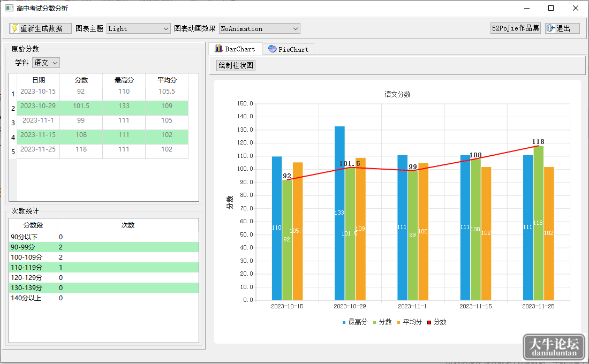The height and width of the screenshot is (364, 589).
Task: Click the 90分以下 row
Action: point(104,237)
